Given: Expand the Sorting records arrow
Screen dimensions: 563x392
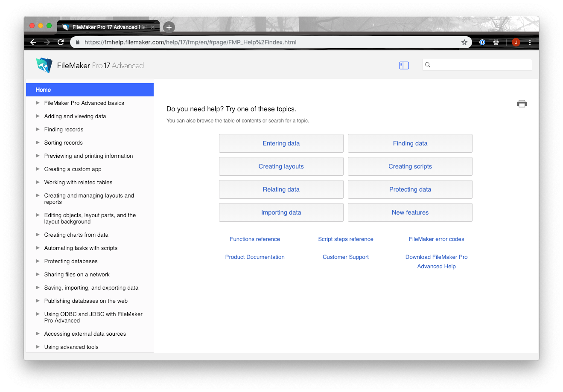Looking at the screenshot, I should (38, 142).
